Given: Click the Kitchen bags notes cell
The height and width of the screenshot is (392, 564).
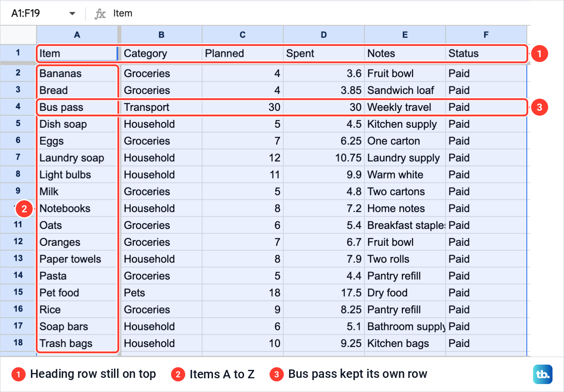Looking at the screenshot, I should click(x=405, y=343).
